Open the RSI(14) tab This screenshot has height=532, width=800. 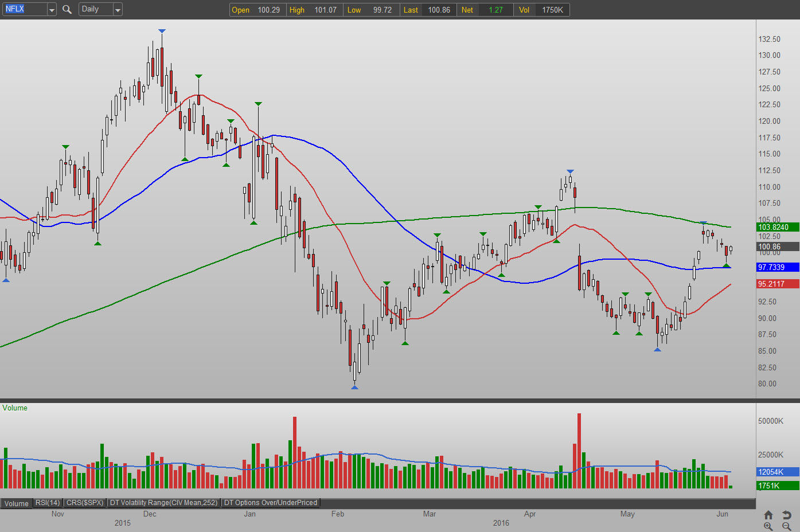pyautogui.click(x=48, y=503)
